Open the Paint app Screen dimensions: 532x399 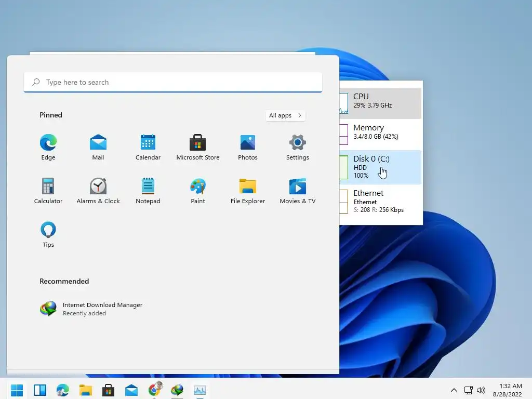[198, 191]
